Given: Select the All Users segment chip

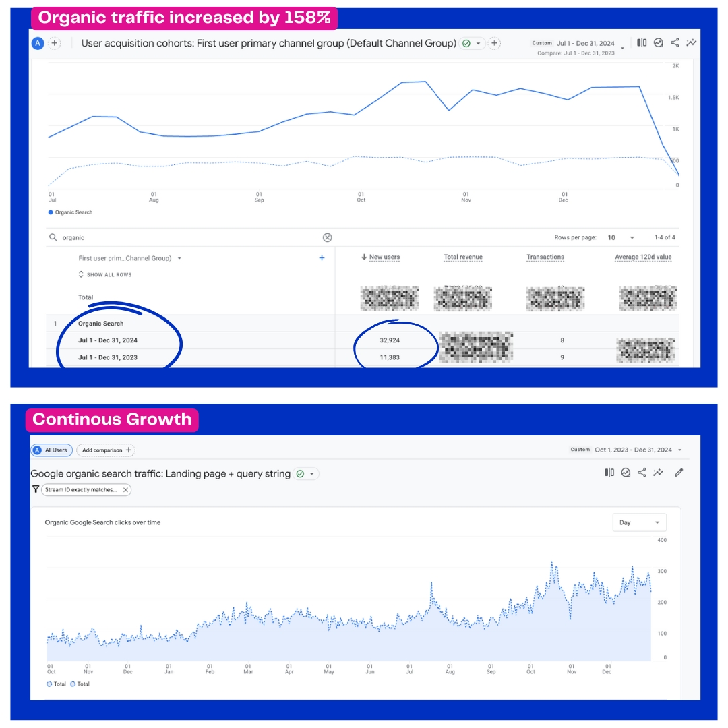Looking at the screenshot, I should click(52, 450).
